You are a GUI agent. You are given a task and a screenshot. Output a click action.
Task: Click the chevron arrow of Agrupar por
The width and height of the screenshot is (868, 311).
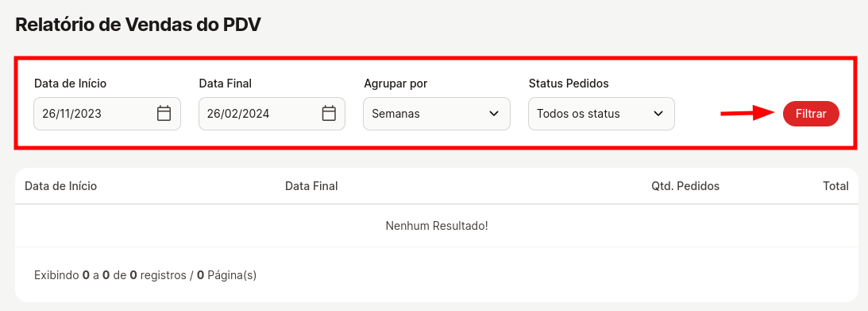[x=494, y=114]
